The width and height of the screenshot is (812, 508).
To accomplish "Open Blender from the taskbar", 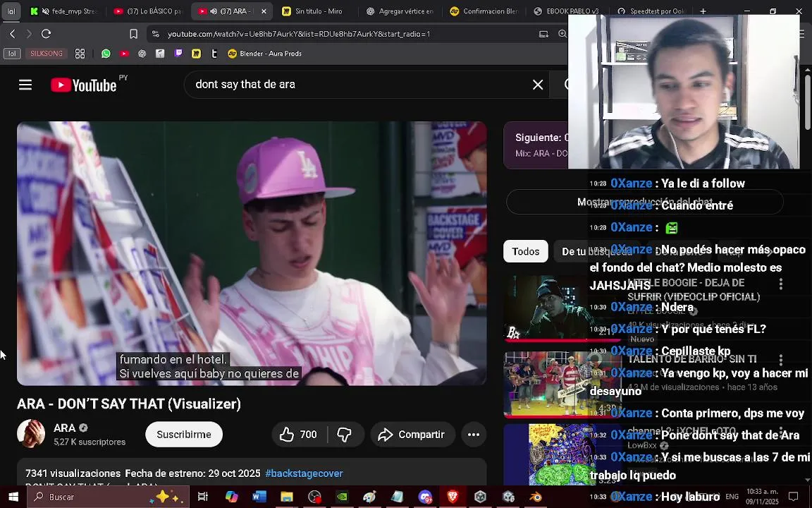I will tap(536, 497).
